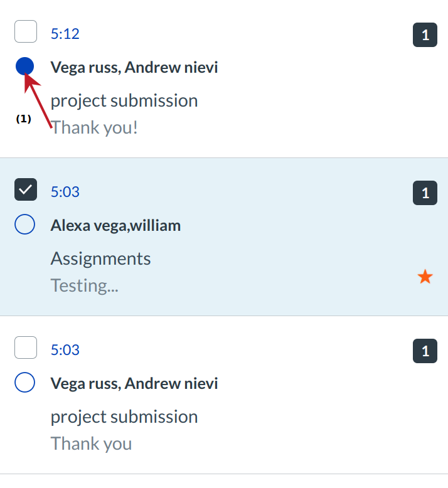Open the last conversation's project submission subject

[x=124, y=416]
